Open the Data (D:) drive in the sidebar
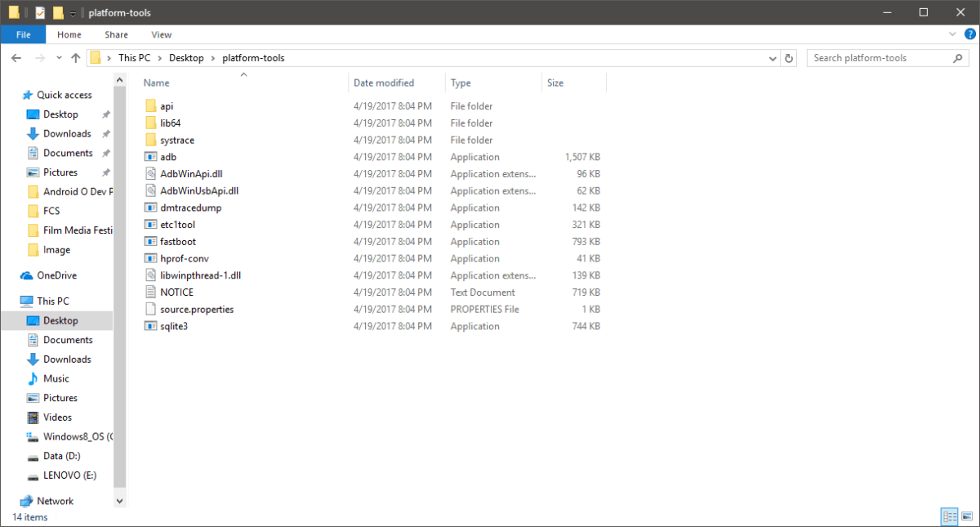The height and width of the screenshot is (527, 980). pos(62,456)
